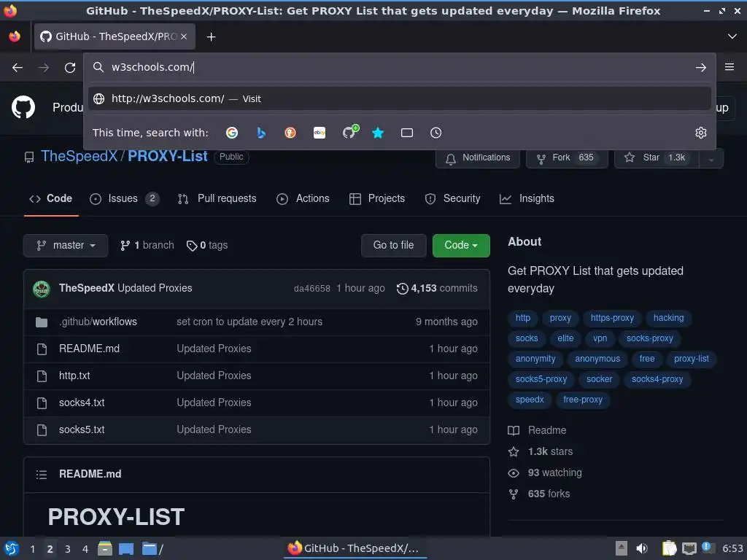Image resolution: width=747 pixels, height=560 pixels.
Task: Reload the page with the refresh icon
Action: click(70, 68)
